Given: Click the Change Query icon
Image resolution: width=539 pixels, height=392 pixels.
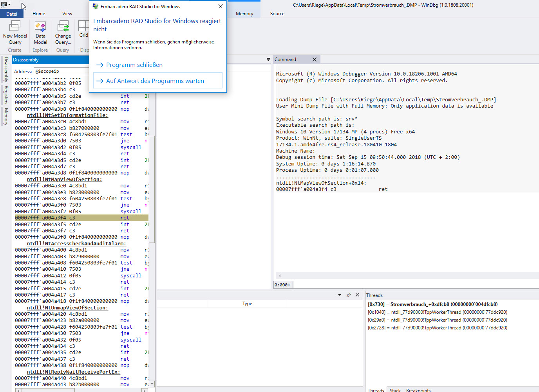Looking at the screenshot, I should point(63,26).
